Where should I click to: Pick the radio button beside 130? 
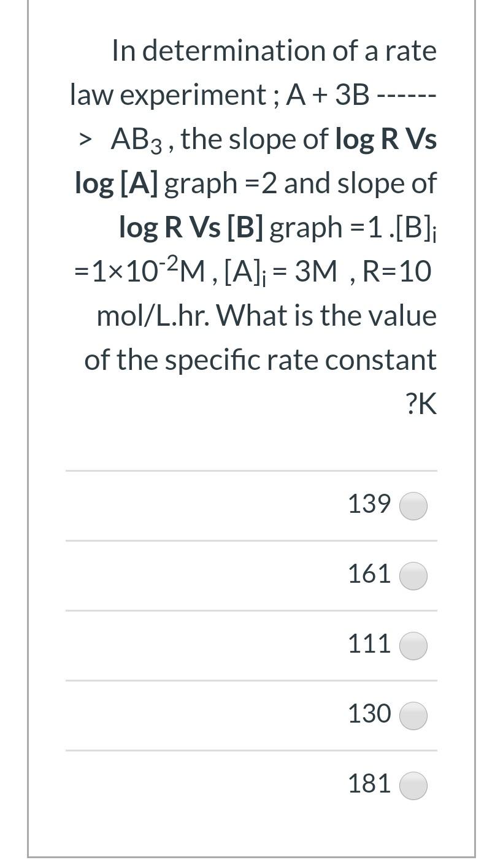pyautogui.click(x=413, y=716)
